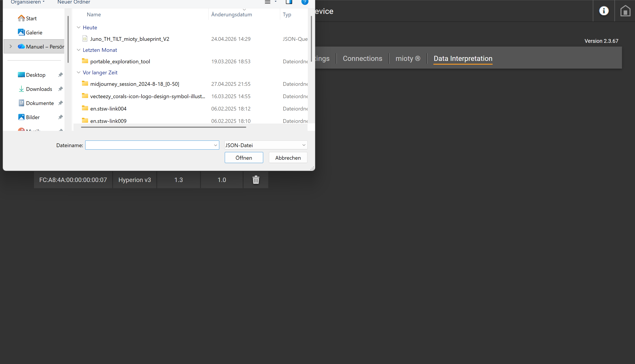The width and height of the screenshot is (635, 364).
Task: Click the device address FC:A8:4A:00:00:00:00:07
Action: 73,180
